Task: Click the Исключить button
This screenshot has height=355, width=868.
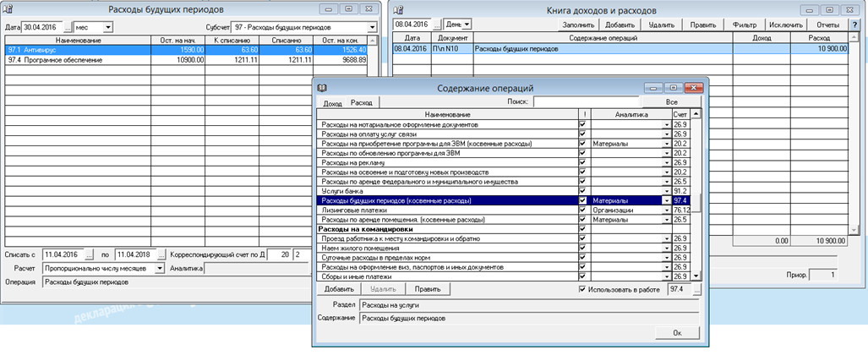Action: (786, 25)
